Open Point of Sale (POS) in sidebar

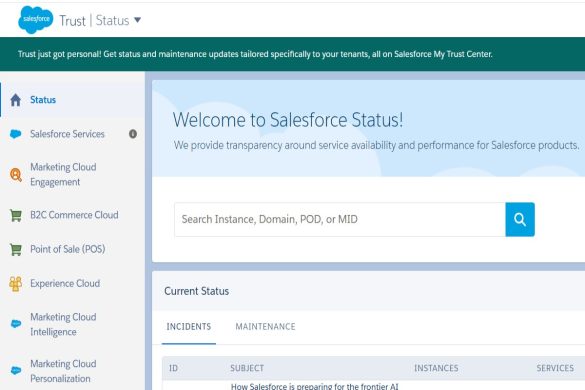(x=68, y=249)
